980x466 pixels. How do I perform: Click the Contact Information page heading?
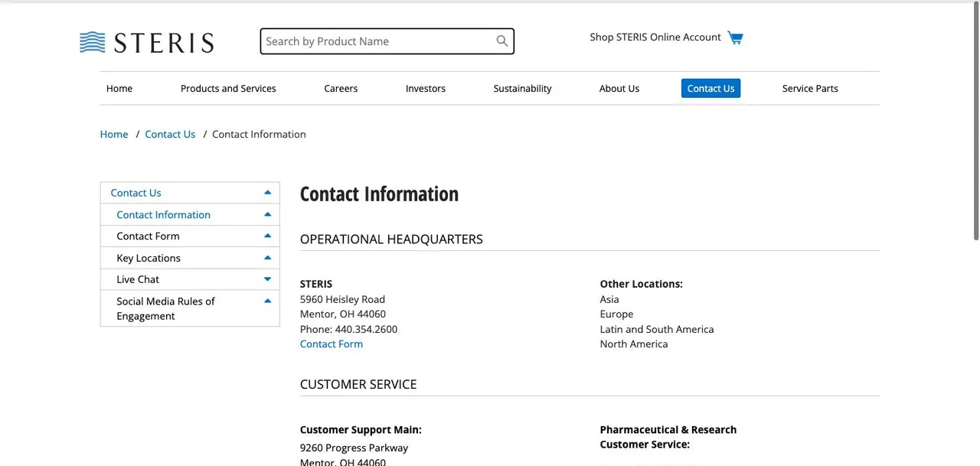tap(379, 194)
